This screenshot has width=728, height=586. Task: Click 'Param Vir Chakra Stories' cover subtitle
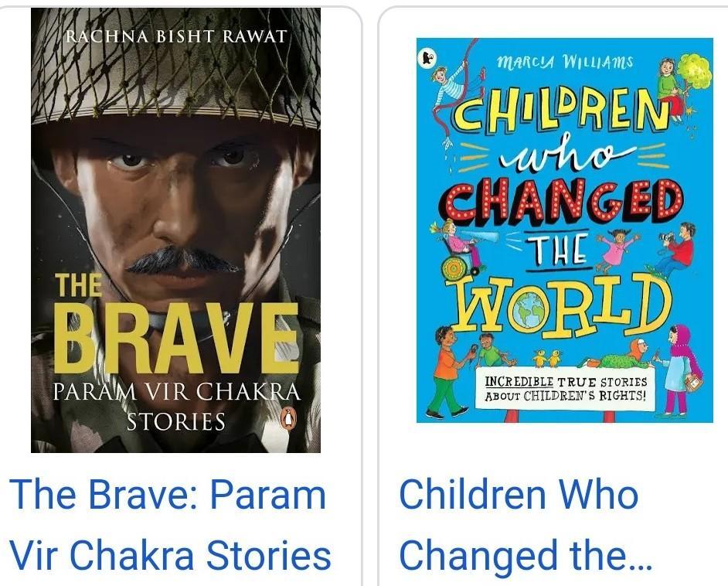[x=176, y=407]
